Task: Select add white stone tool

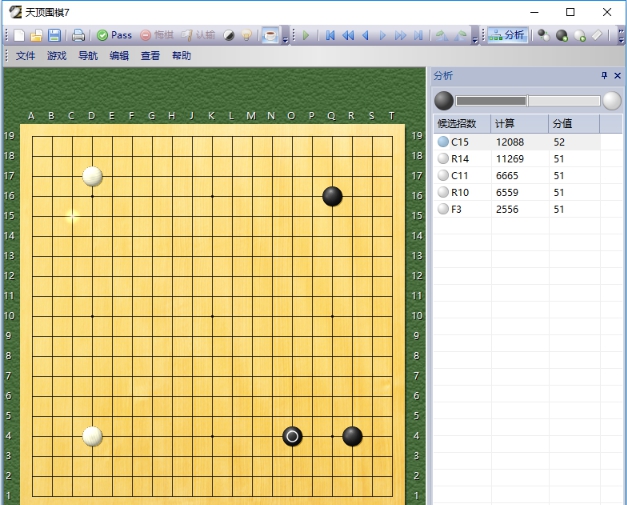Action: 580,36
